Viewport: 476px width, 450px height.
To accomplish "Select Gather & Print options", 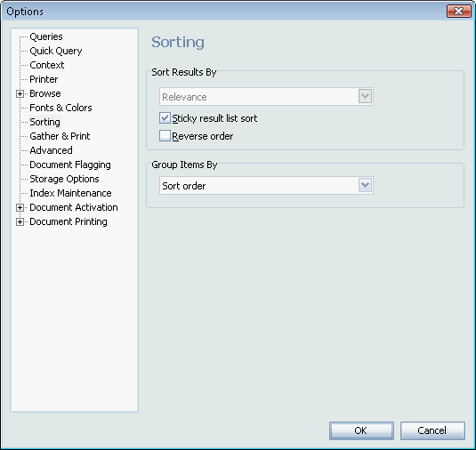I will [60, 136].
